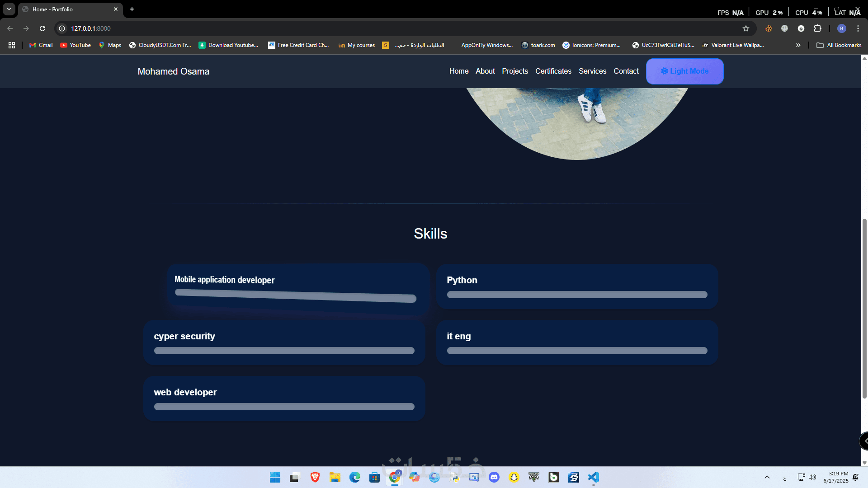868x488 pixels.
Task: Click the Mohamed Osama site title
Action: (174, 71)
